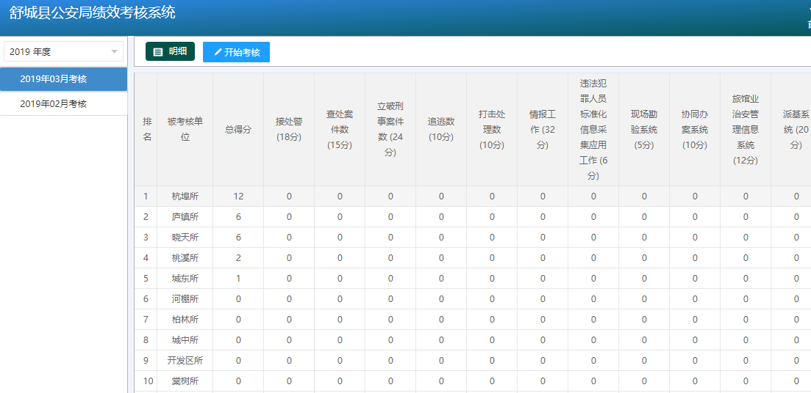The height and width of the screenshot is (393, 811).
Task: Click the 被考核单位 column header
Action: [x=185, y=130]
